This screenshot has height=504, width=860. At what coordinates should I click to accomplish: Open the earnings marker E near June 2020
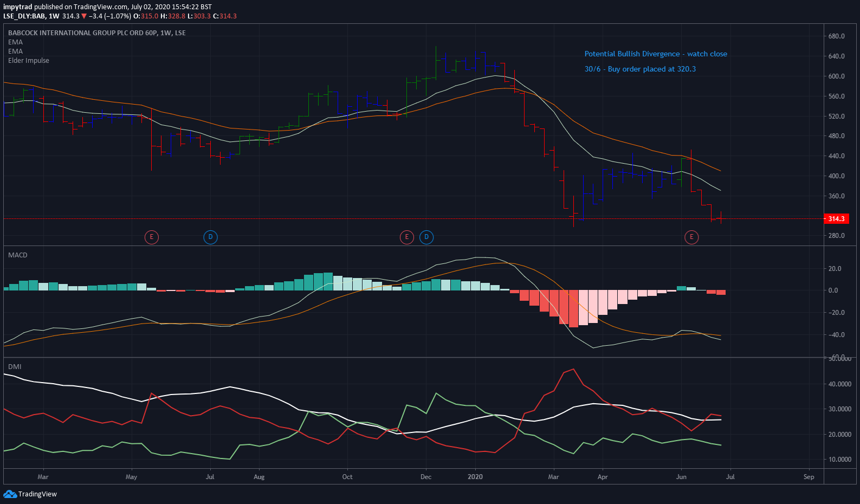tap(691, 237)
